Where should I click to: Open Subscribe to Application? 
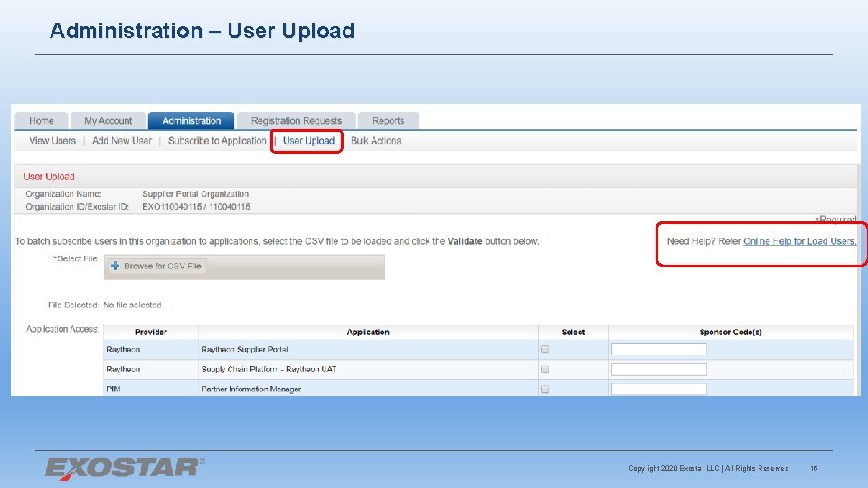point(217,141)
